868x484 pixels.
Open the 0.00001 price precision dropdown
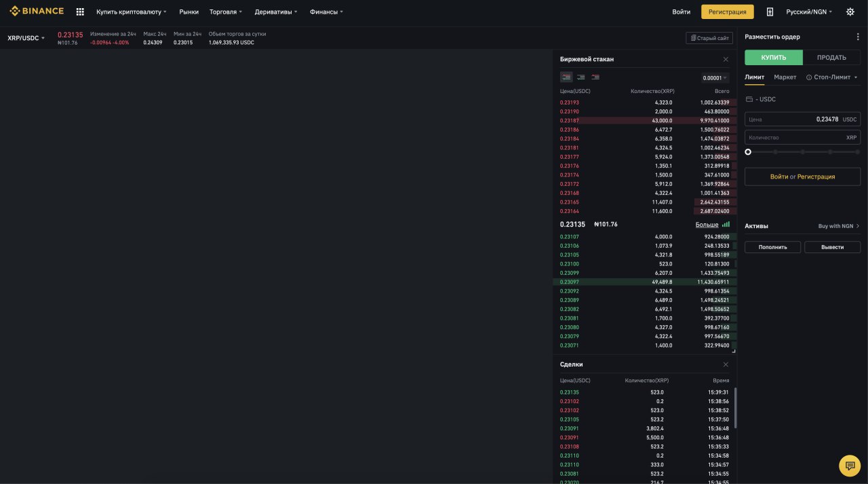click(715, 78)
